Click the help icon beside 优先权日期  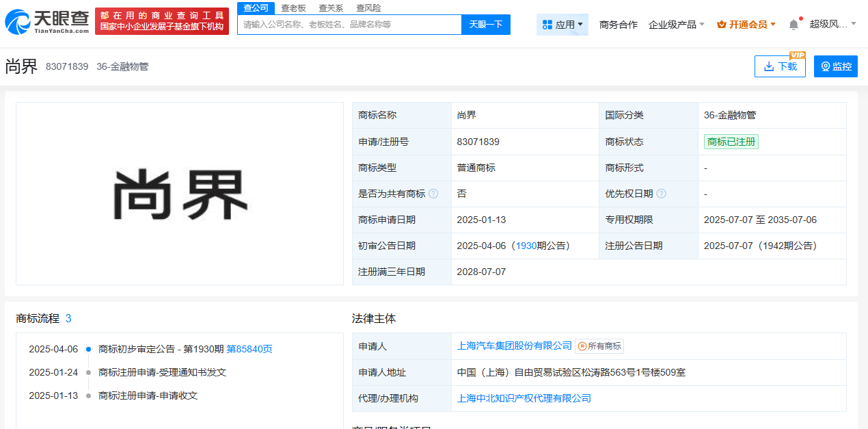coord(661,194)
